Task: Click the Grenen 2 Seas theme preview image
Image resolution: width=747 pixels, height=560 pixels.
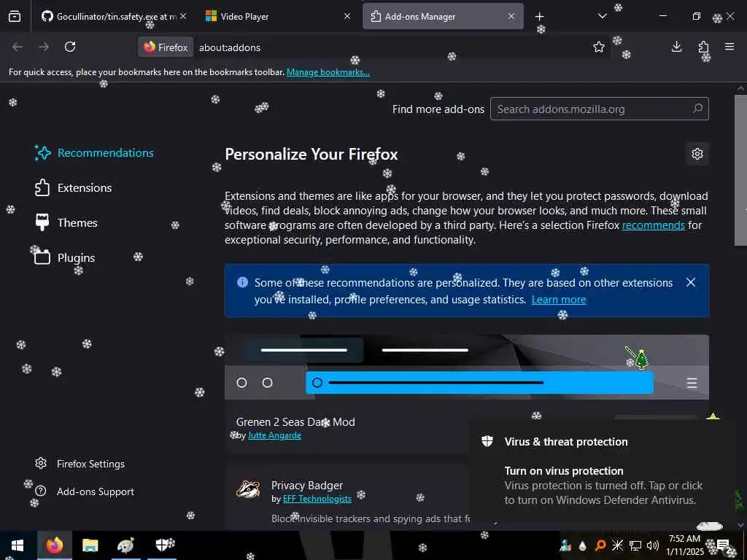Action: pos(467,367)
